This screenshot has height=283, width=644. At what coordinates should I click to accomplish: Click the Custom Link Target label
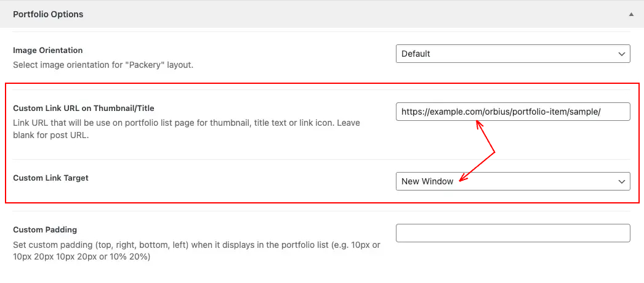pos(50,178)
